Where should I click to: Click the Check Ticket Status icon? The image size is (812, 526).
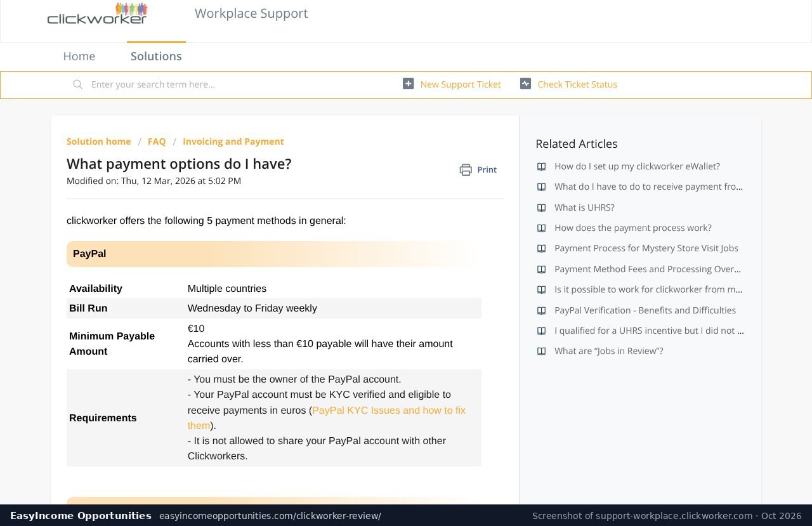[525, 84]
